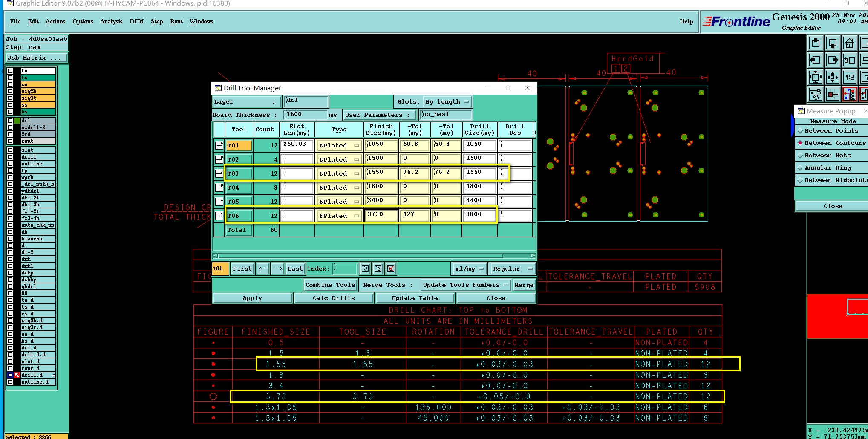
Task: Open the T03 NPlated type dropdown
Action: (339, 173)
